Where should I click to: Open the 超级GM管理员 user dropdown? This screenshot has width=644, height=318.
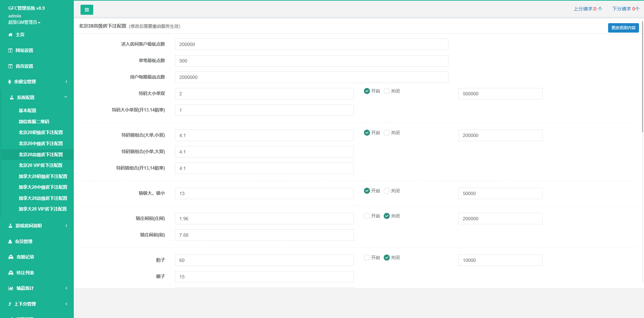(24, 22)
